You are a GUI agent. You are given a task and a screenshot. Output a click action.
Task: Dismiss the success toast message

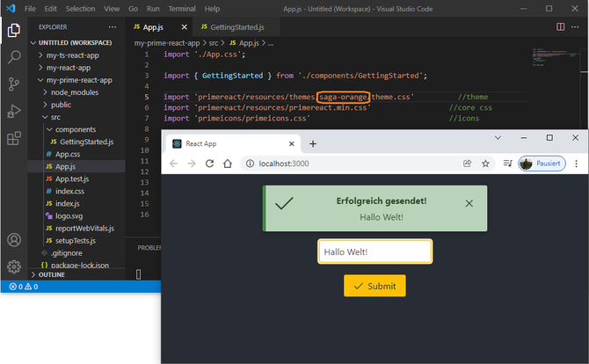point(469,204)
